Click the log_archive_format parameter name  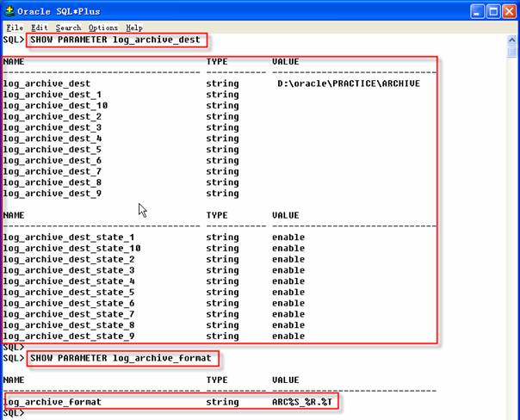[53, 402]
